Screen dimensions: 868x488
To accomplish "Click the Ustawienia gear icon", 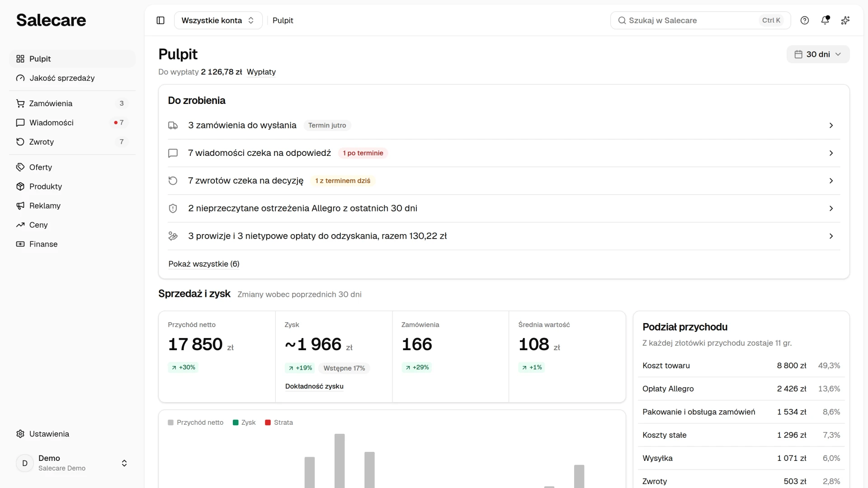I will (x=20, y=434).
